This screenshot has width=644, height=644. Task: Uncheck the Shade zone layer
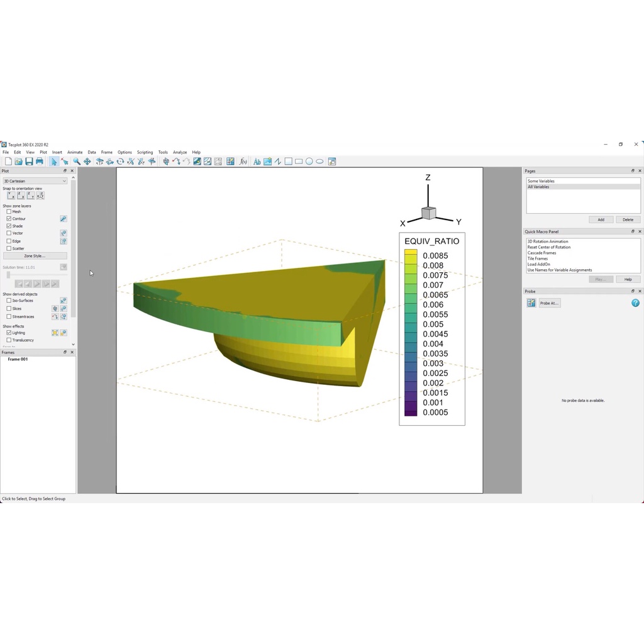click(x=9, y=226)
